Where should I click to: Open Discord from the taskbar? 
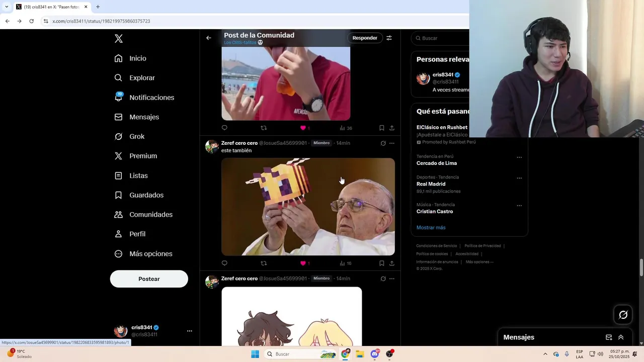click(375, 354)
